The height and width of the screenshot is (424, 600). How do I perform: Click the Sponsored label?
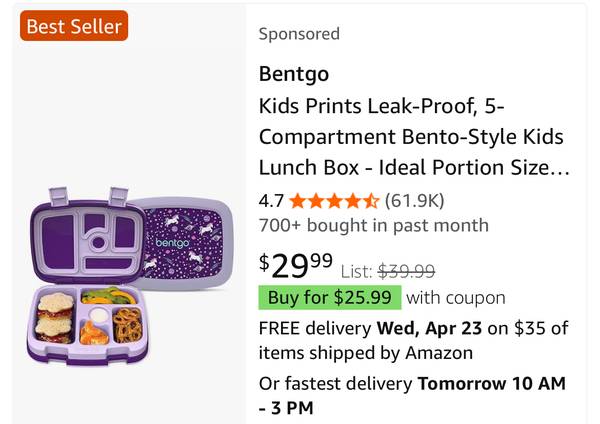299,34
